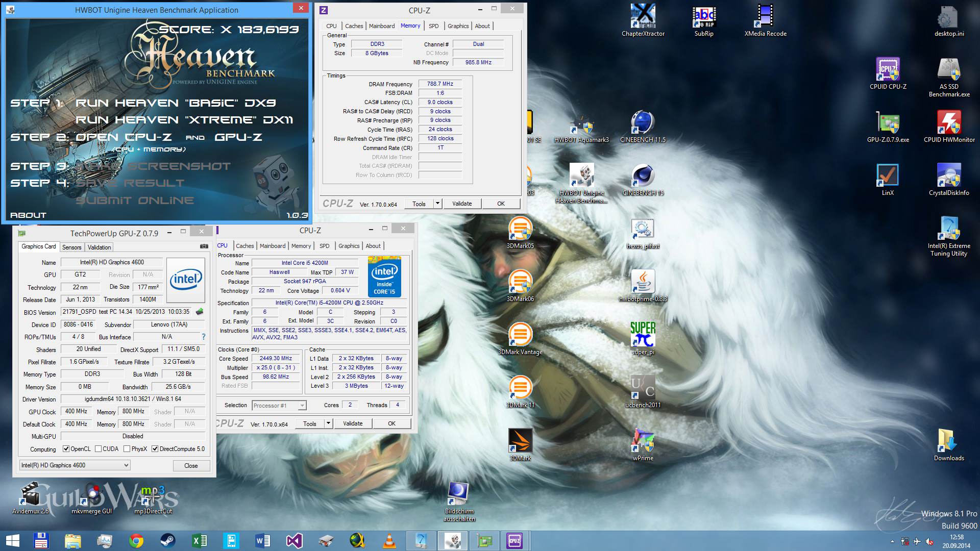The image size is (980, 551).
Task: Open CINEBENCH 11.5 desktop icon
Action: tap(643, 127)
